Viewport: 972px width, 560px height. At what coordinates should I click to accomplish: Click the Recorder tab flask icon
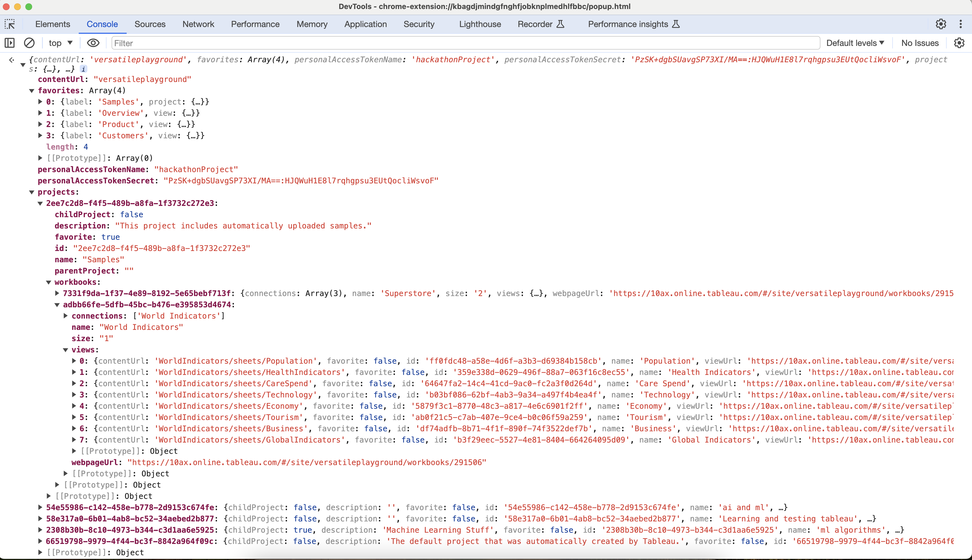coord(560,24)
